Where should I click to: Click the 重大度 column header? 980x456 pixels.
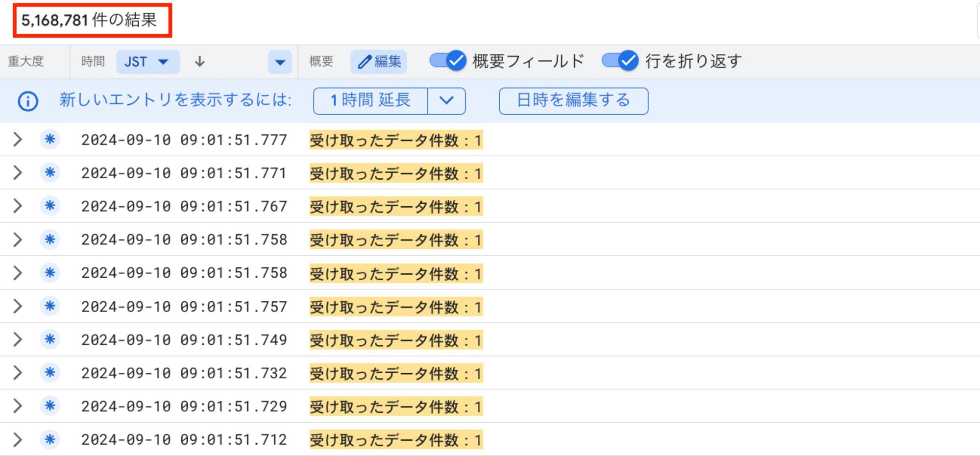[26, 62]
